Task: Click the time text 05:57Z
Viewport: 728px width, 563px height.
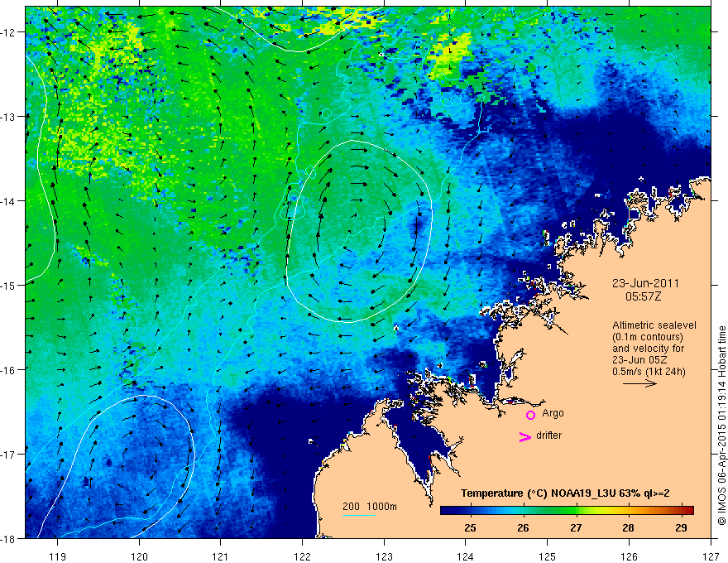Action: pyautogui.click(x=643, y=296)
